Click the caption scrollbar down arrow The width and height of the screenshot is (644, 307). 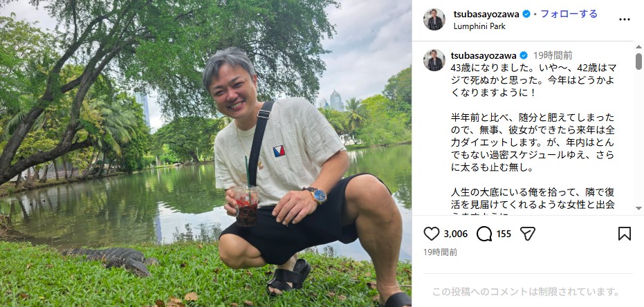(638, 208)
